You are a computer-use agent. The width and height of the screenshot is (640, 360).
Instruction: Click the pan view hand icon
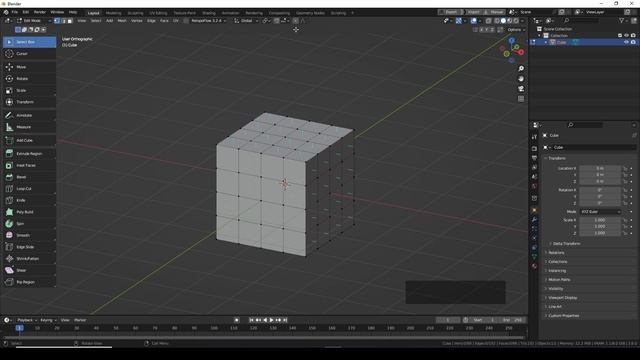tap(521, 79)
